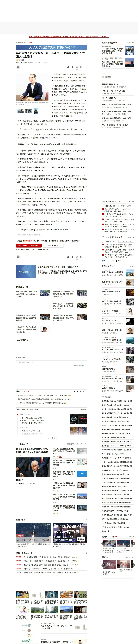Share on X icon under headline
The width and height of the screenshot is (138, 644).
[x=77, y=67]
